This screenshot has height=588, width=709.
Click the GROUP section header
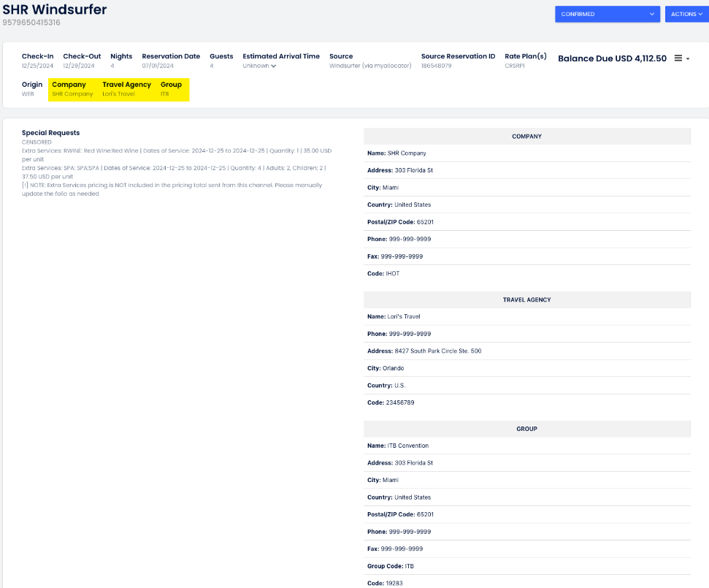[x=526, y=429]
